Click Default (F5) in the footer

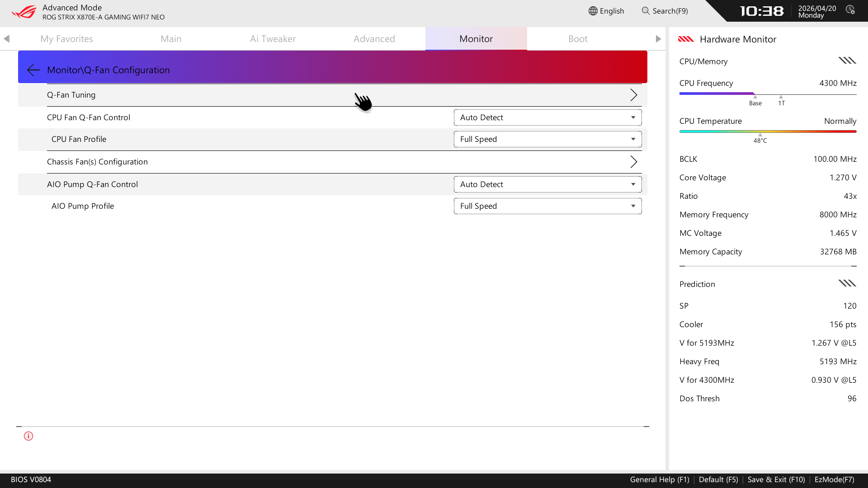(718, 479)
